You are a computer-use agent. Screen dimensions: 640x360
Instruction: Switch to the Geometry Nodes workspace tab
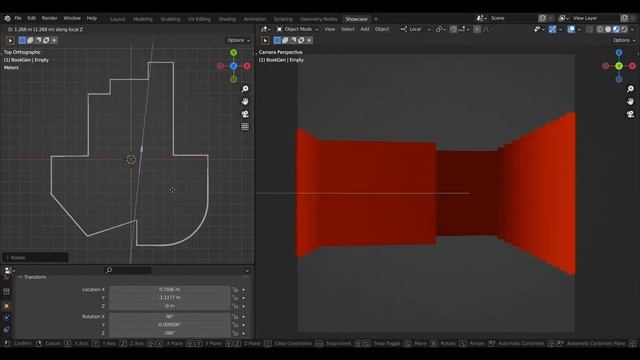[x=319, y=19]
